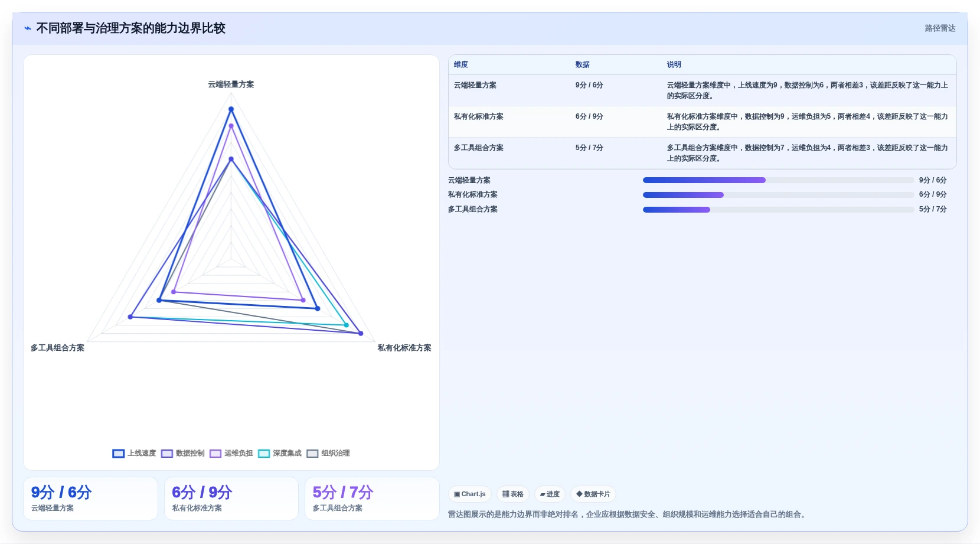
Task: Click the 路径雷达 label in header
Action: (940, 28)
